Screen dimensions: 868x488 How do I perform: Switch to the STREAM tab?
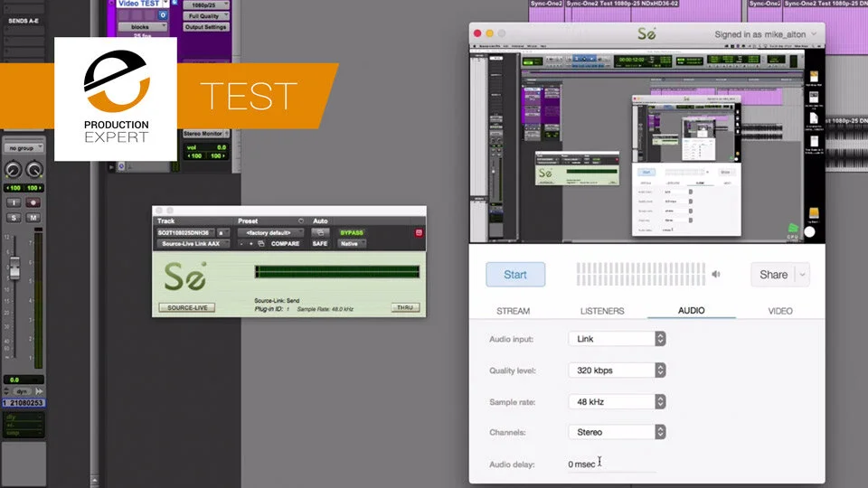(514, 311)
